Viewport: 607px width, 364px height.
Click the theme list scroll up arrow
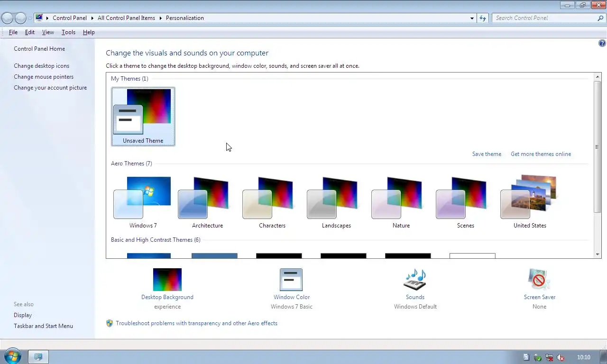pos(598,77)
